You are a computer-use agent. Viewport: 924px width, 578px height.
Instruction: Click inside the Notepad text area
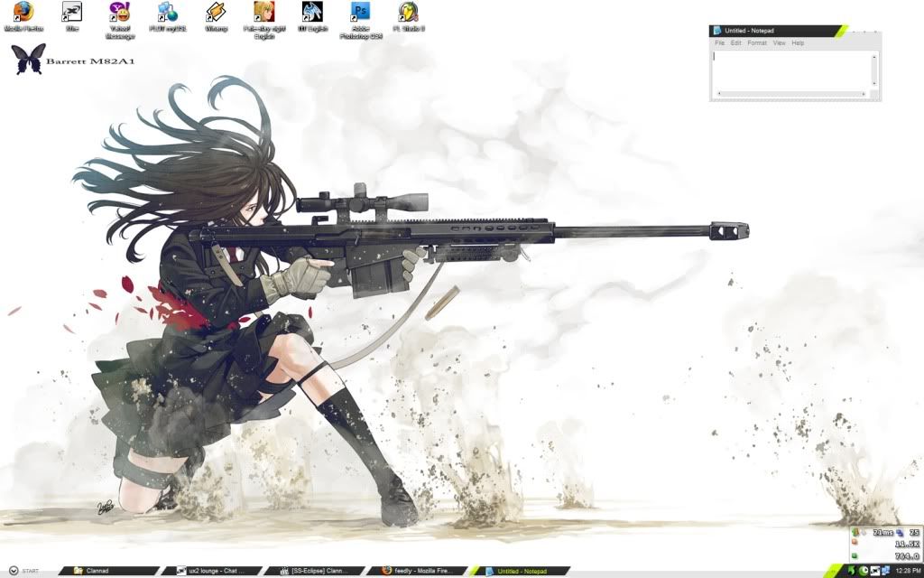click(790, 70)
